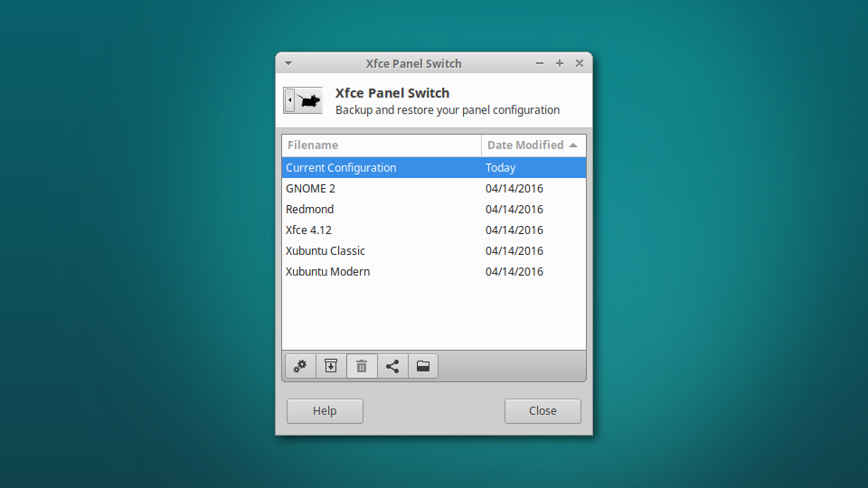Select the Xfce 4.12 layout
The image size is (868, 488).
click(x=434, y=230)
